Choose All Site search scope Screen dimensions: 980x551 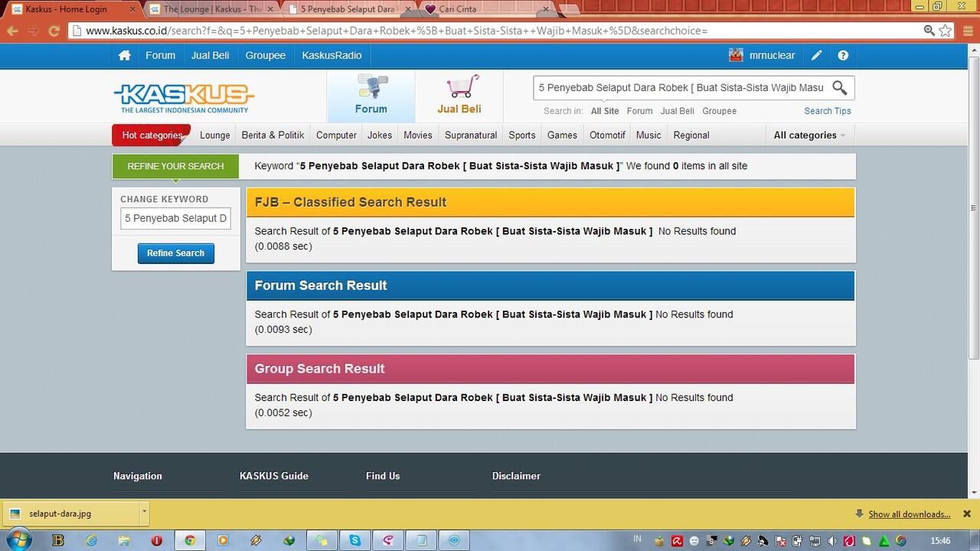coord(605,111)
